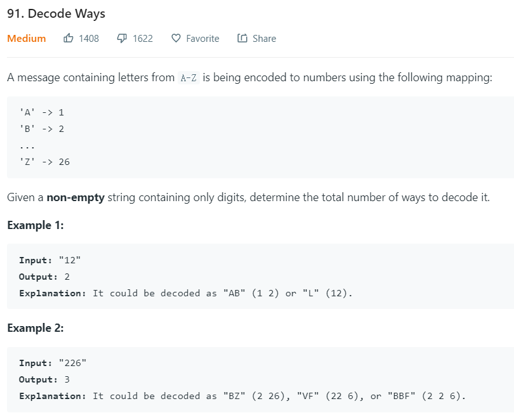Click the 'Z' -> 26 mapping line
514x420 pixels.
[x=44, y=162]
